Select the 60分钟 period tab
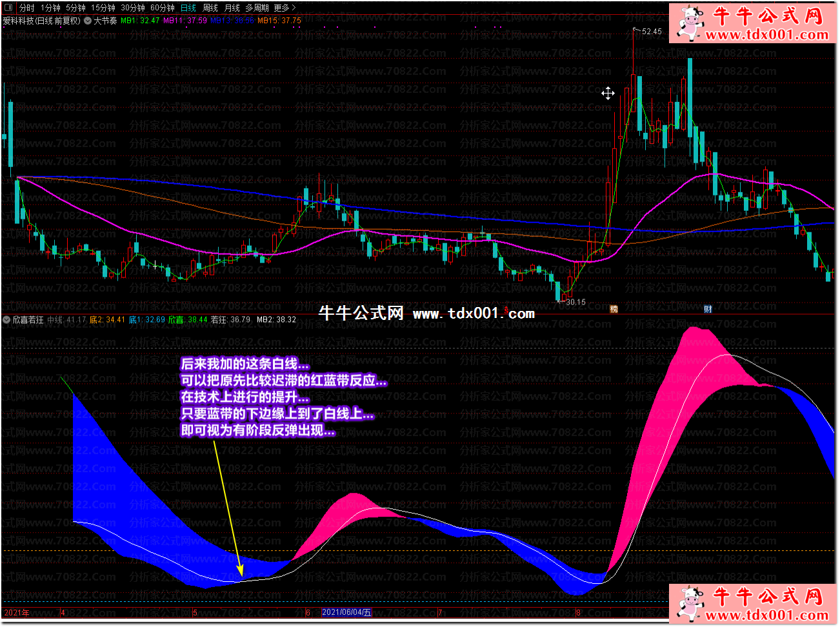 pyautogui.click(x=163, y=8)
